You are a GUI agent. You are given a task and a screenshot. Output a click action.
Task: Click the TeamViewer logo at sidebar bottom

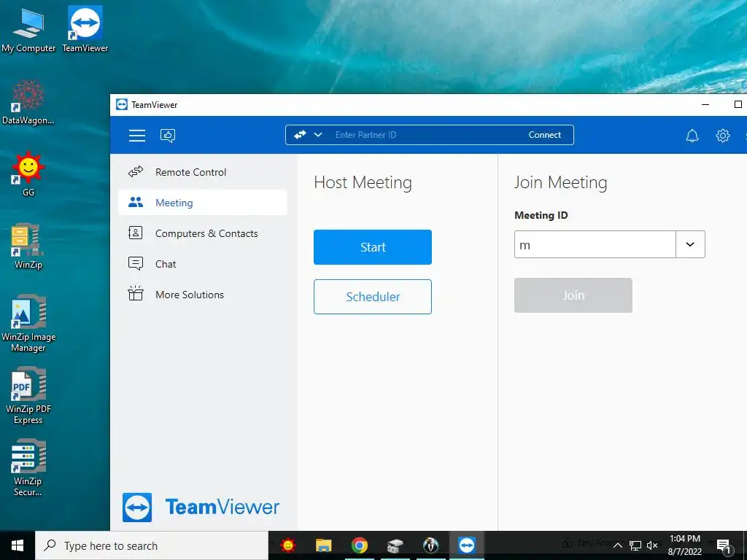pos(201,507)
